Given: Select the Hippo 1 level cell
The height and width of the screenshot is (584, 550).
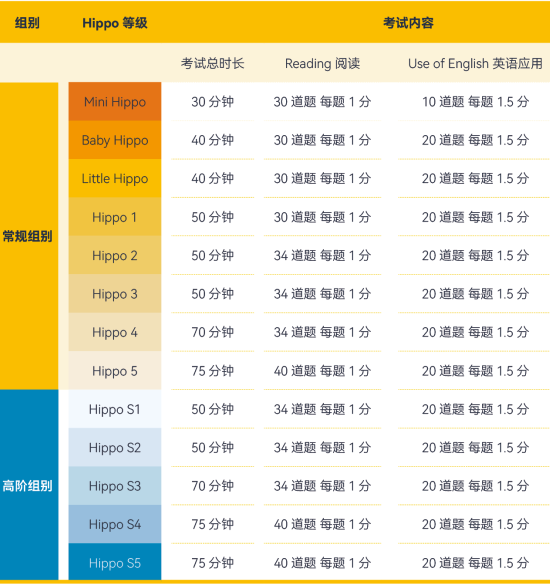Looking at the screenshot, I should pyautogui.click(x=115, y=217).
